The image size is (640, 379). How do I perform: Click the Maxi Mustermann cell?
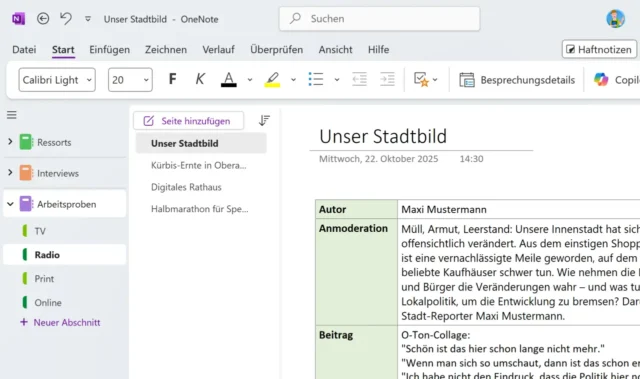(519, 209)
